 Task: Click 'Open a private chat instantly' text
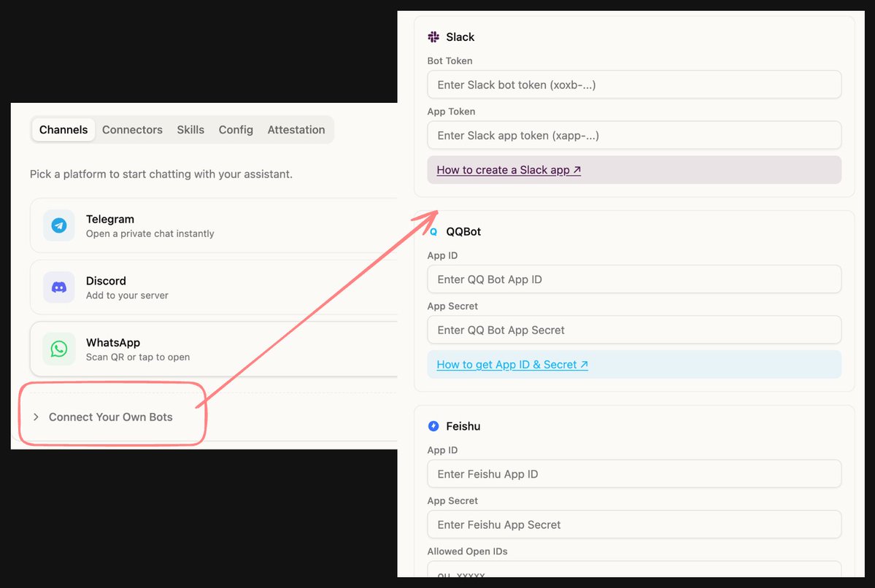[x=150, y=233]
